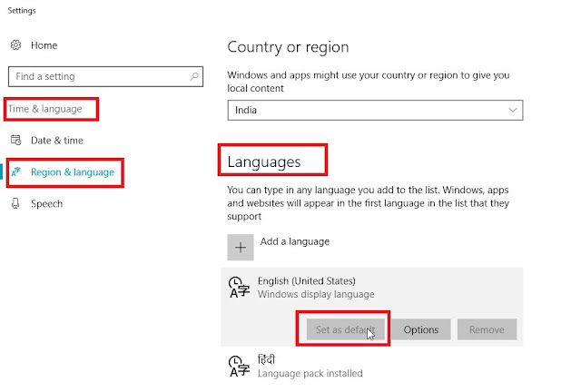Image resolution: width=581 pixels, height=392 pixels.
Task: Click the Country or region heading
Action: tap(288, 47)
